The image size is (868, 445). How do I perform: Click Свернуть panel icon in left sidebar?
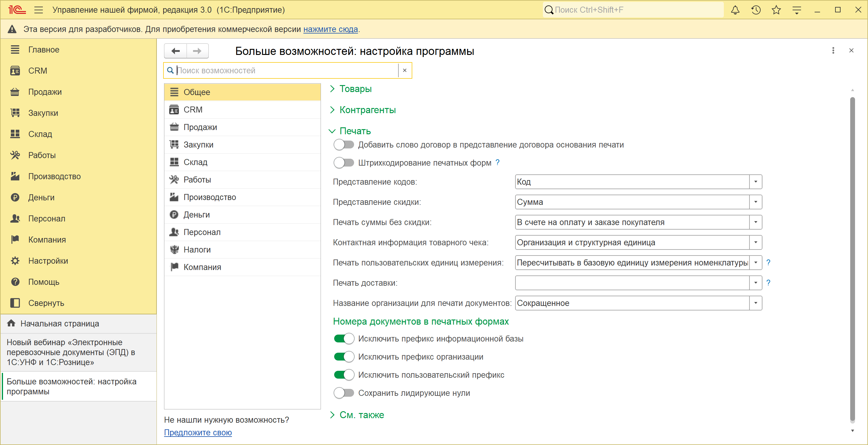click(x=15, y=303)
